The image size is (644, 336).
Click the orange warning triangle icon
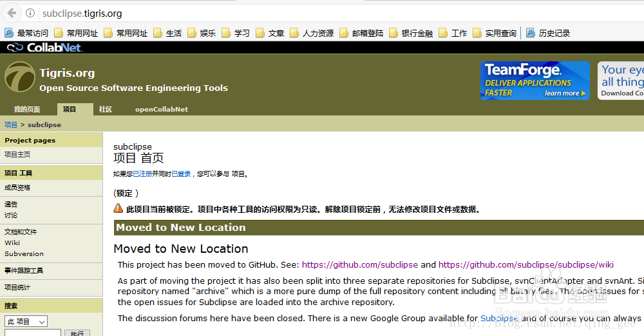tap(118, 208)
